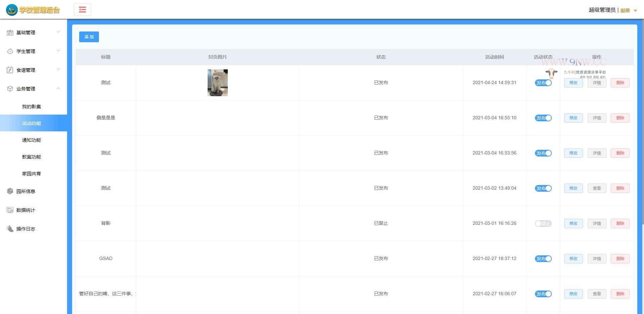
Task: Enable the disabled switch for 背影 row
Action: click(543, 224)
